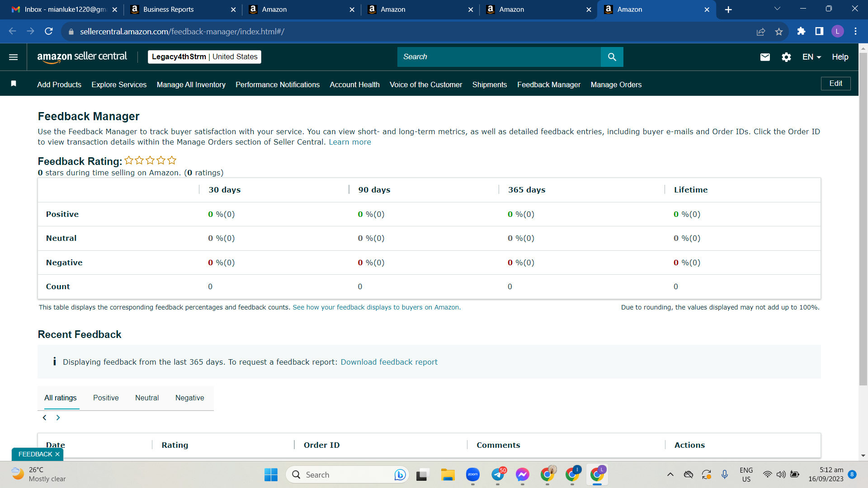Open the Chrome profile avatar L

coord(838,31)
